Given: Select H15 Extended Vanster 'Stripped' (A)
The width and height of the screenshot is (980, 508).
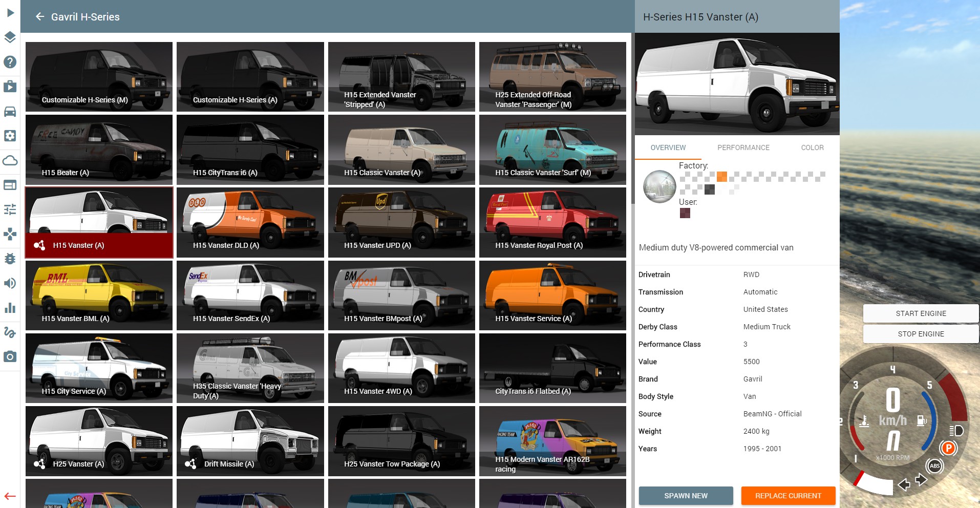Looking at the screenshot, I should pyautogui.click(x=401, y=77).
